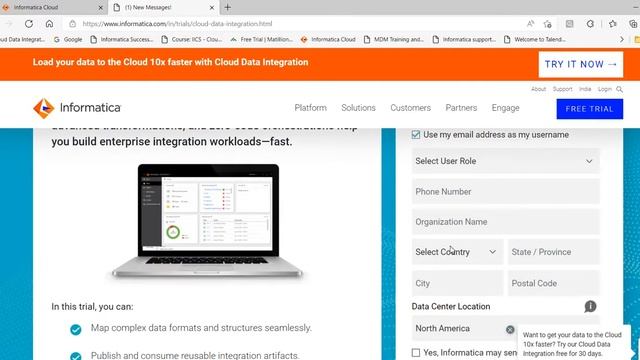Open the favorites list icon
Image resolution: width=640 pixels, height=360 pixels.
click(x=612, y=24)
